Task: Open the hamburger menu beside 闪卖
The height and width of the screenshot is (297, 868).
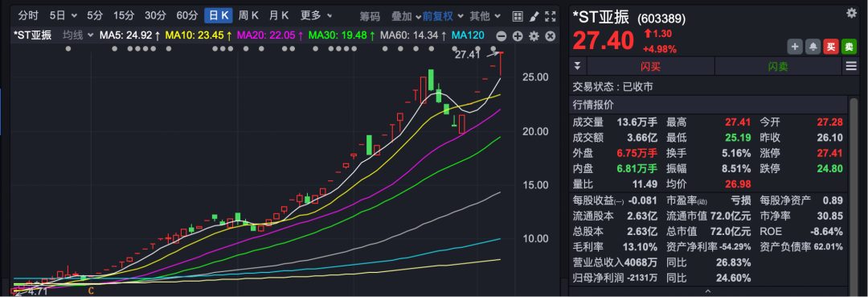Action: (x=851, y=67)
